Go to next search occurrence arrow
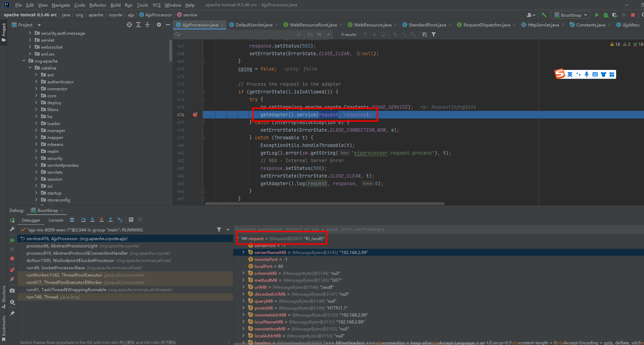644x345 pixels. 375,34
